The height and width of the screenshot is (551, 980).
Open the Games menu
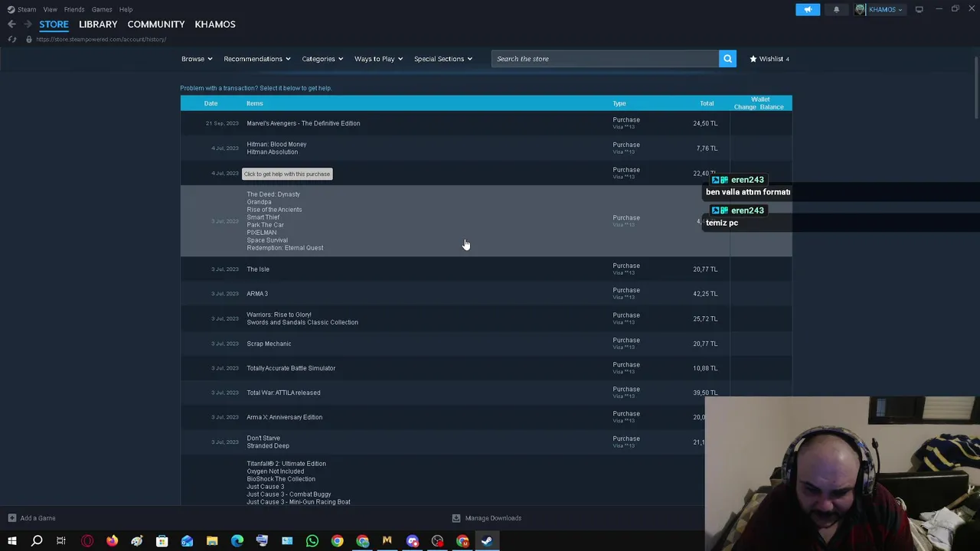pos(102,9)
